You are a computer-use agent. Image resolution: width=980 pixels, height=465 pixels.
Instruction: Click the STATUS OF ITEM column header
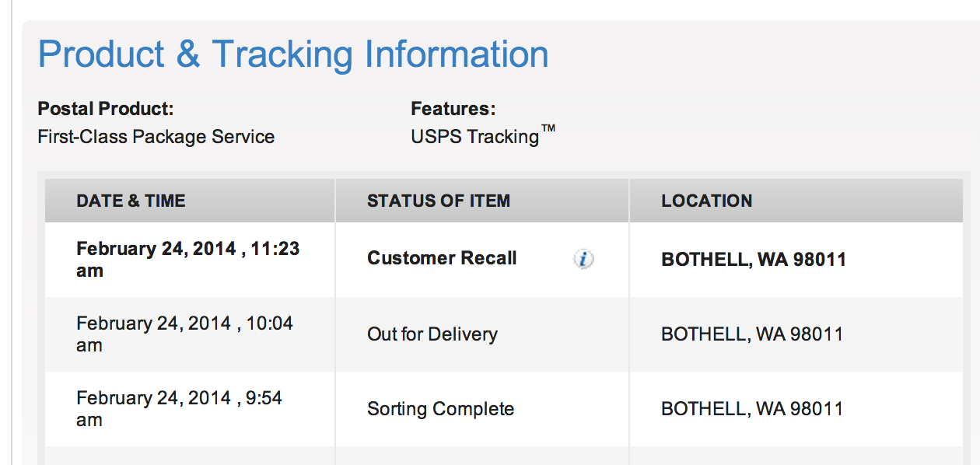point(439,201)
